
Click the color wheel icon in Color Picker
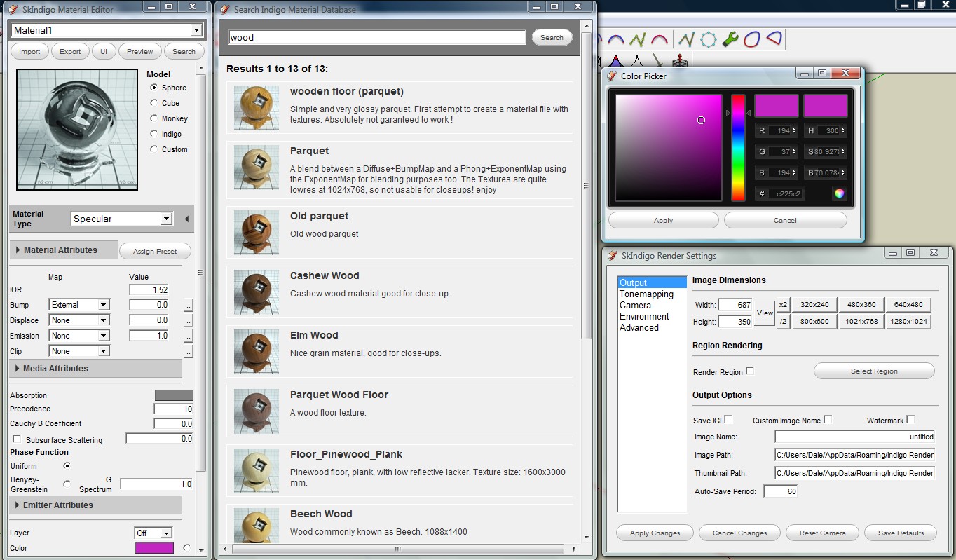click(839, 193)
